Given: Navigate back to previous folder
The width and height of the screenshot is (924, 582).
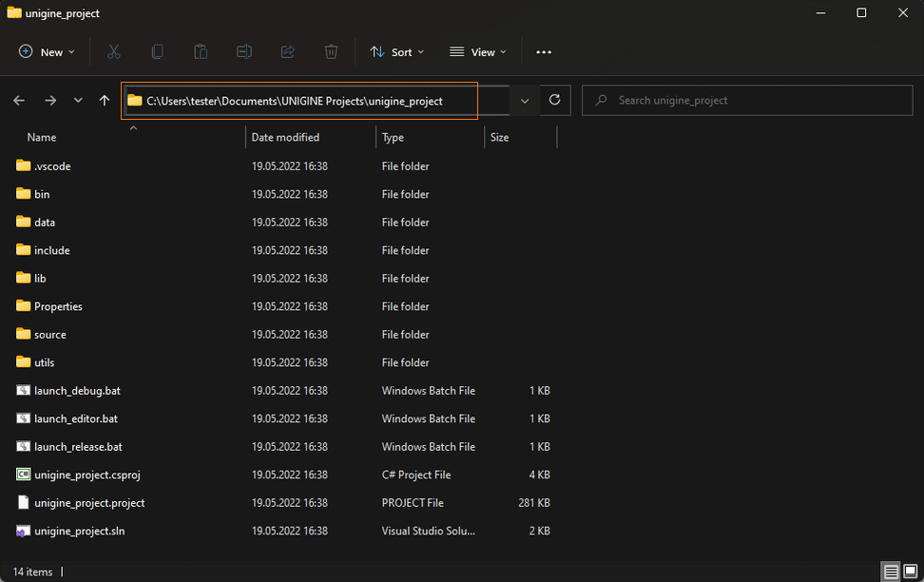Looking at the screenshot, I should 19,100.
